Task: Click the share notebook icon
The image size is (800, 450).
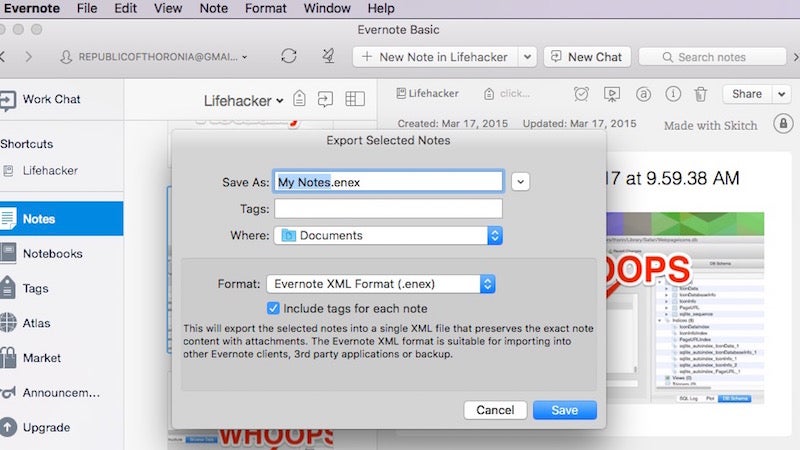Action: [325, 99]
